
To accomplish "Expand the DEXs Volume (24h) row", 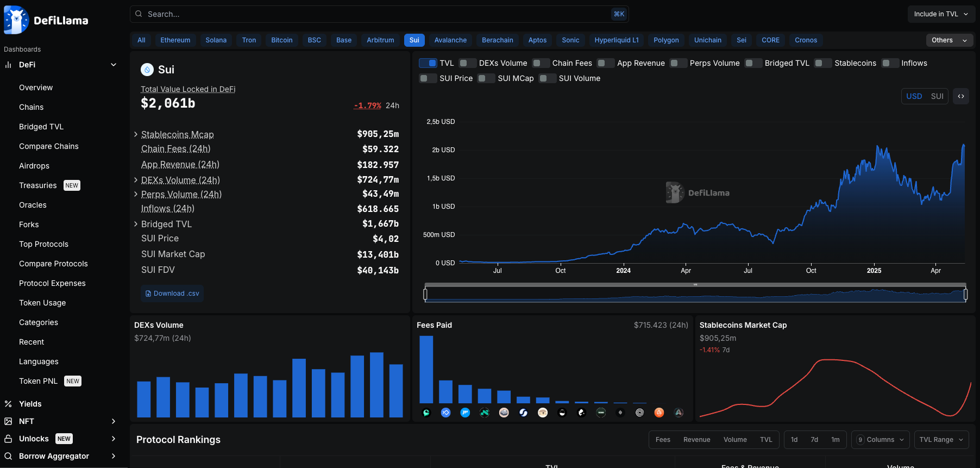I will (x=136, y=180).
